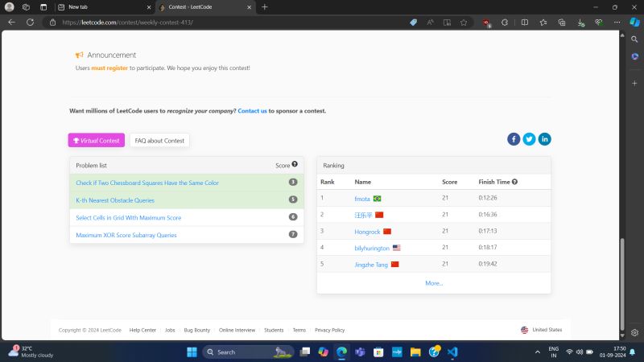Open Favorites list icon
Screen dimensions: 644x362
coord(543,23)
